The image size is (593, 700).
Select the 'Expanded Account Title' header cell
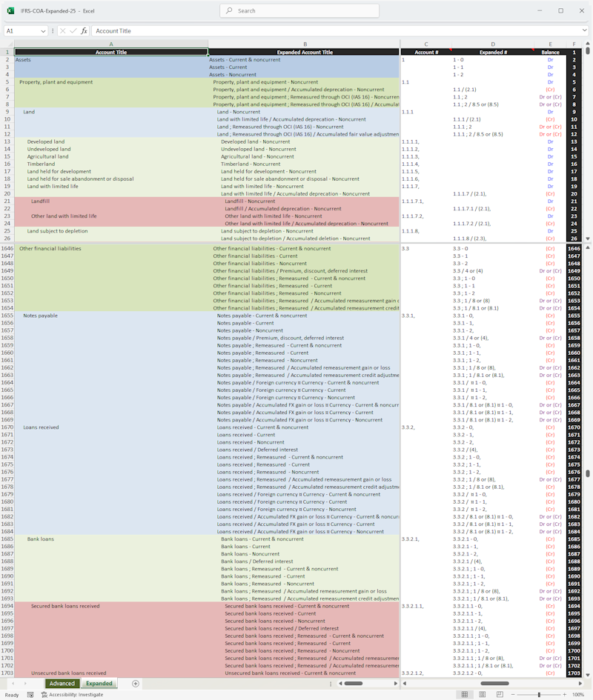pos(304,53)
